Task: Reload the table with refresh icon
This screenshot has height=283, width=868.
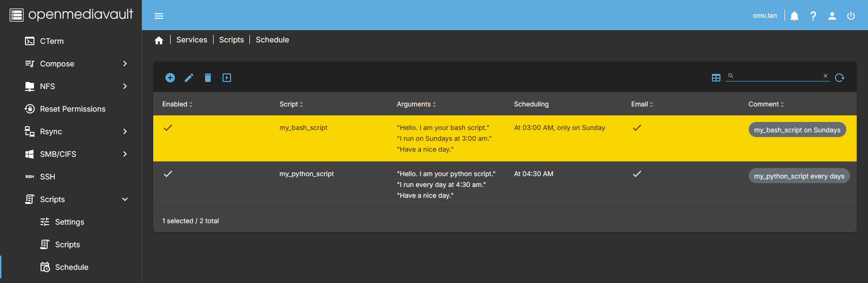Action: point(840,78)
